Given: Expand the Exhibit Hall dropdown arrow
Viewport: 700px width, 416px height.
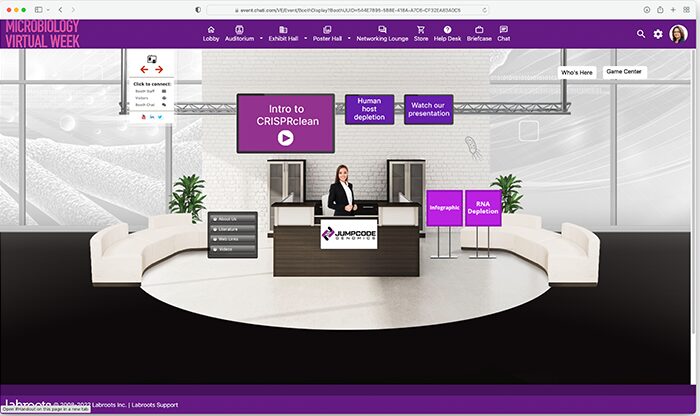Looking at the screenshot, I should pos(305,38).
